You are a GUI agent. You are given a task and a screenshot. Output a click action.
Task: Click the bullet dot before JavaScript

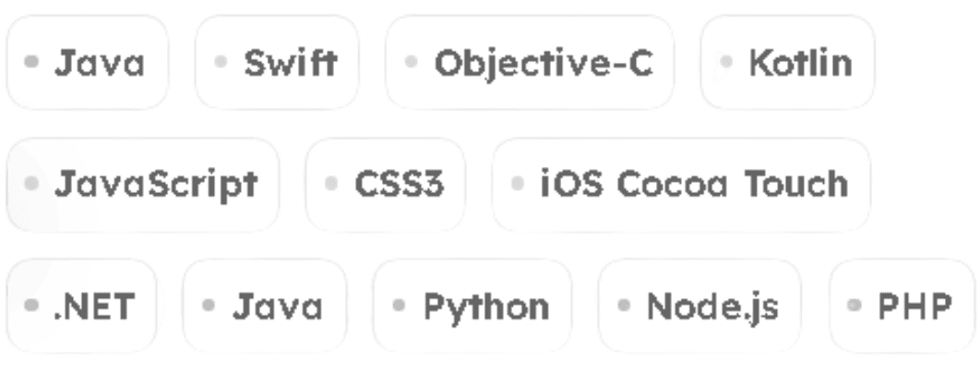click(x=31, y=184)
